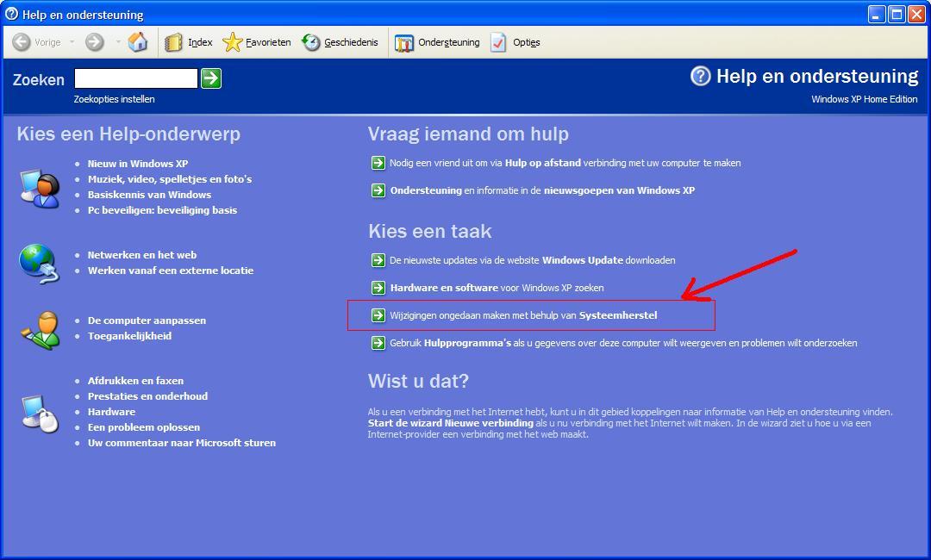Open Hulp op afstand invitation link
Image resolution: width=931 pixels, height=560 pixels.
(x=565, y=163)
